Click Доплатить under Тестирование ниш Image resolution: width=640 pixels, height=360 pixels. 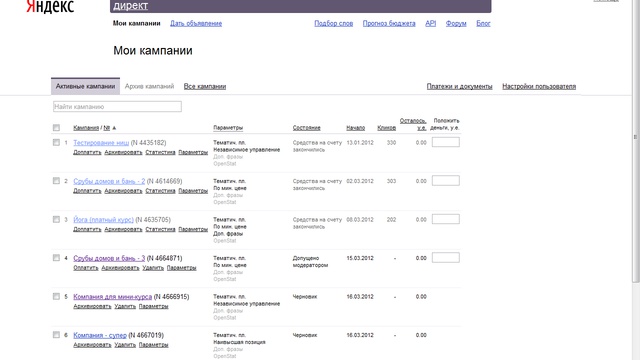87,152
